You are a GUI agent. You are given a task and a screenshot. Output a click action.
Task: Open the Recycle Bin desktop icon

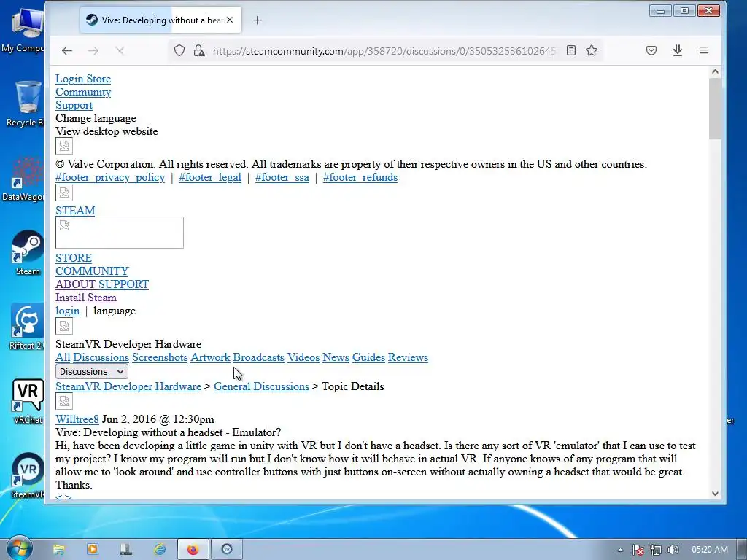25,104
